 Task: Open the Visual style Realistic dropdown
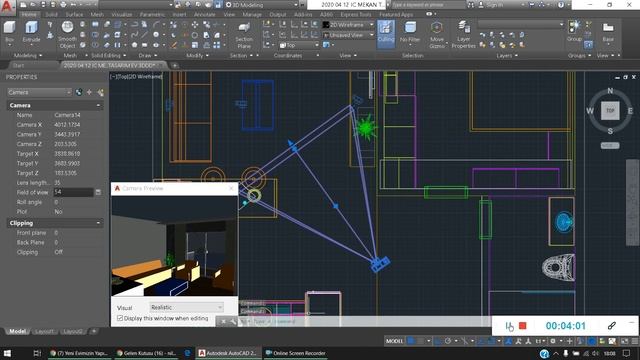tap(186, 307)
